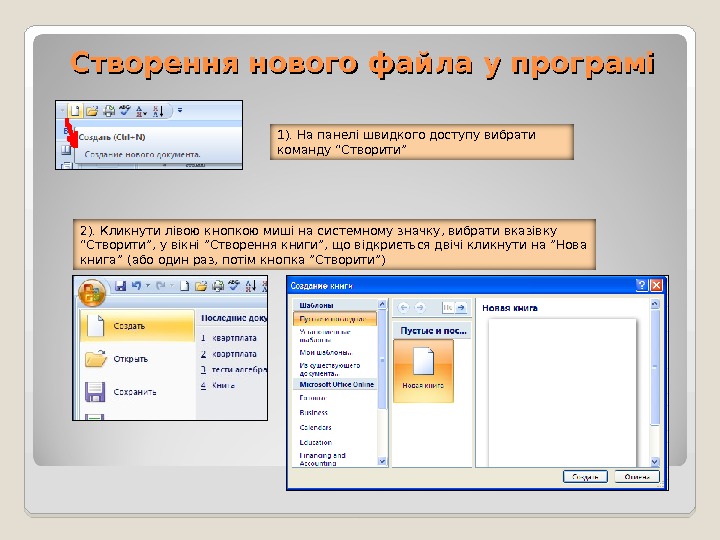
Task: Click Open folder icon in top toolbar screenshot
Action: tap(92, 111)
